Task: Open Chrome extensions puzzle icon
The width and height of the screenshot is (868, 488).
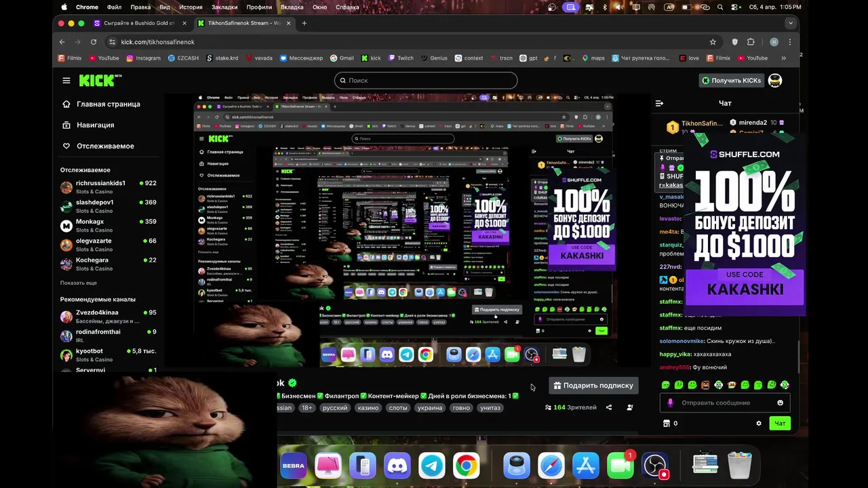Action: 751,42
